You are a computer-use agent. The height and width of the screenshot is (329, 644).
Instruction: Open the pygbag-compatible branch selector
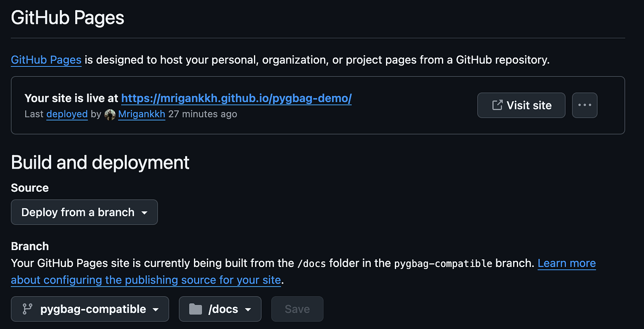[90, 309]
